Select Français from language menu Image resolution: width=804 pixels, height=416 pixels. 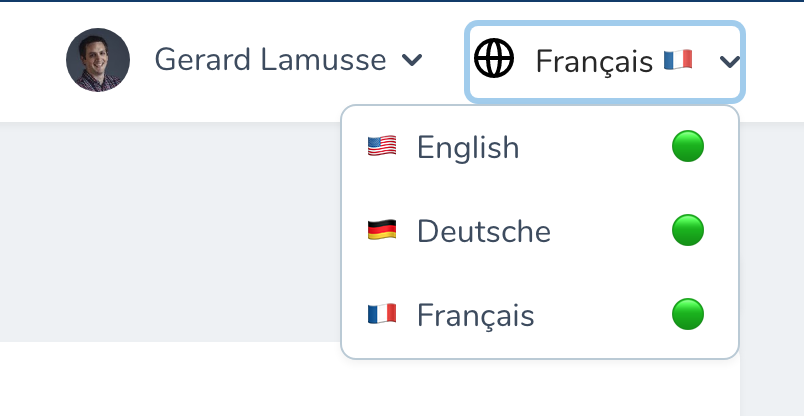point(540,315)
